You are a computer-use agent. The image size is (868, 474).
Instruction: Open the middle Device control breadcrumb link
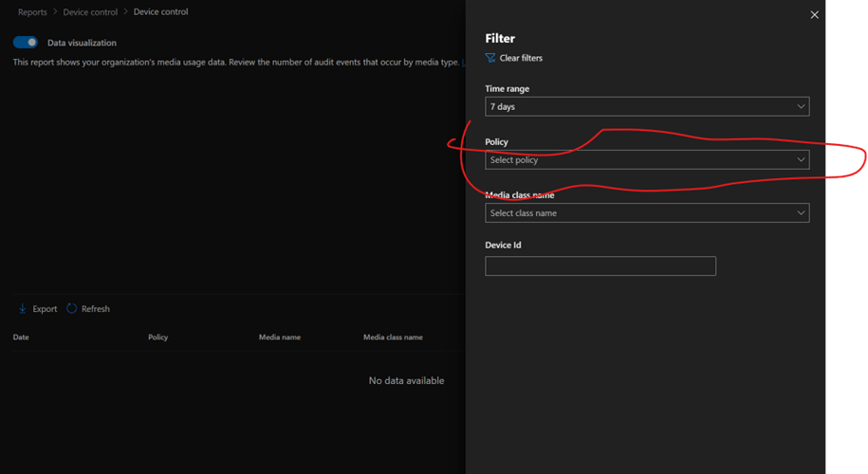click(x=90, y=12)
